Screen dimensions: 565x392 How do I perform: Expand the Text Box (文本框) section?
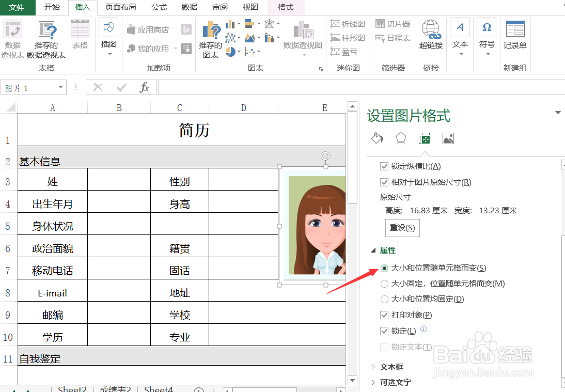(x=373, y=367)
